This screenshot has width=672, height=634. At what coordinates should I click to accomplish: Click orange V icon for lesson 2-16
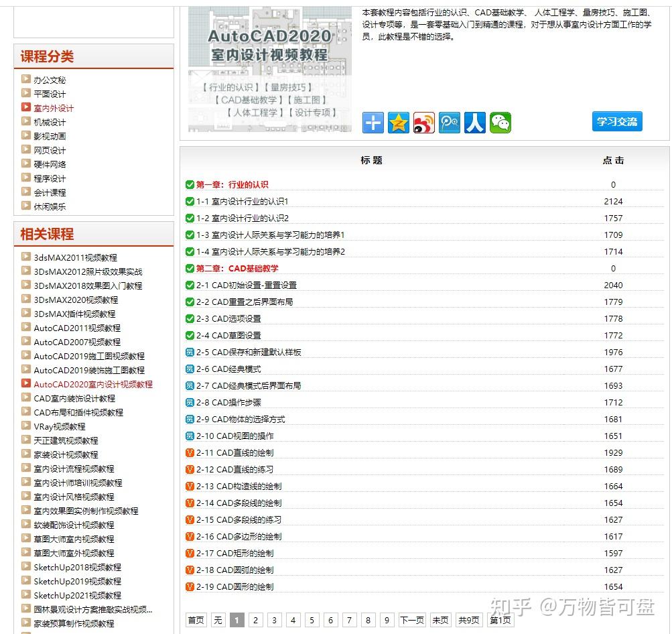[x=190, y=536]
